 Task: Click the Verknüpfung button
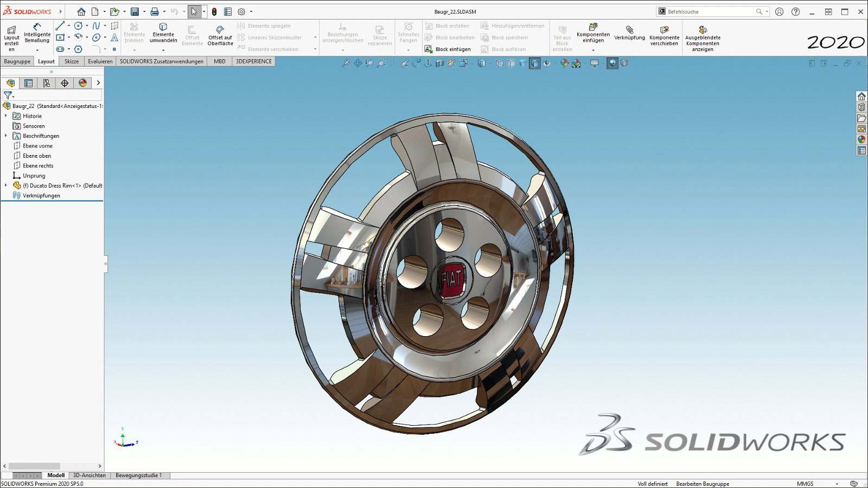(x=629, y=34)
